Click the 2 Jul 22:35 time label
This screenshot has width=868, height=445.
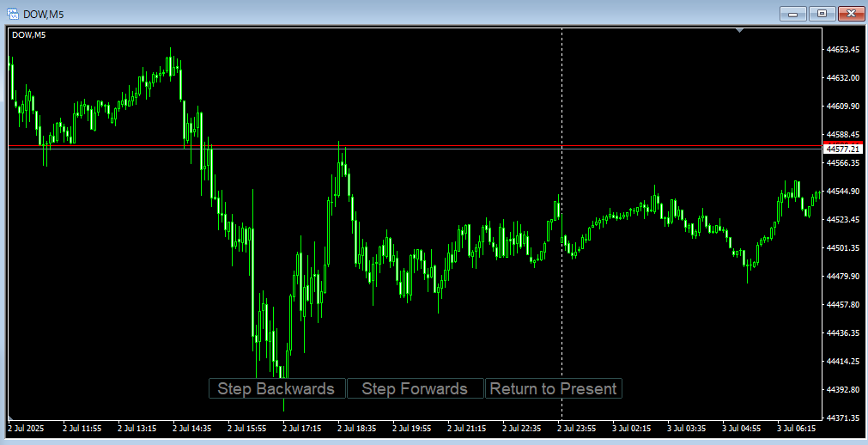tap(523, 429)
